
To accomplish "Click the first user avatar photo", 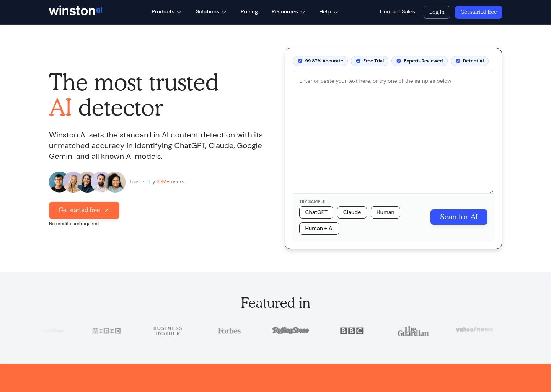I will coord(59,182).
